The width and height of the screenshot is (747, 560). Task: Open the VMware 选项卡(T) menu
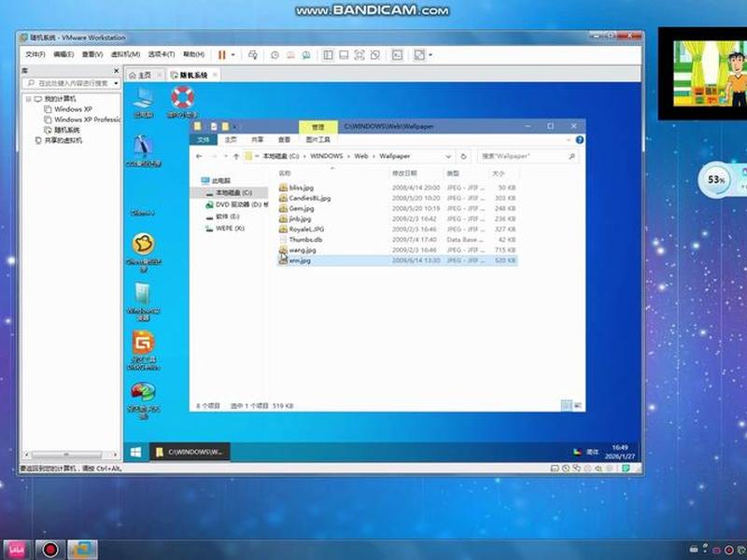click(x=162, y=54)
